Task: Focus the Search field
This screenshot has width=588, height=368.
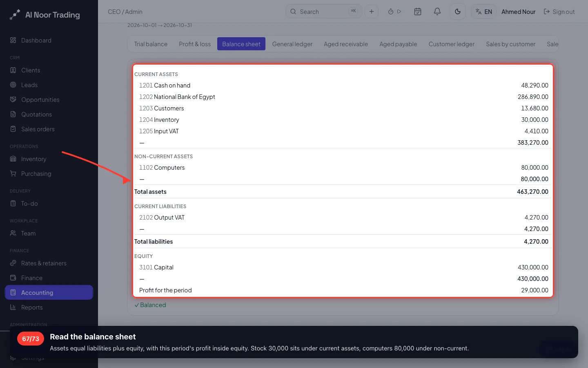Action: click(x=323, y=11)
